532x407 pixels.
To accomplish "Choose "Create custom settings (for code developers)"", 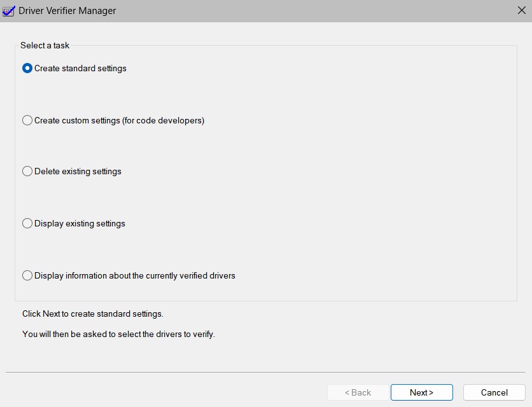I will pyautogui.click(x=27, y=120).
